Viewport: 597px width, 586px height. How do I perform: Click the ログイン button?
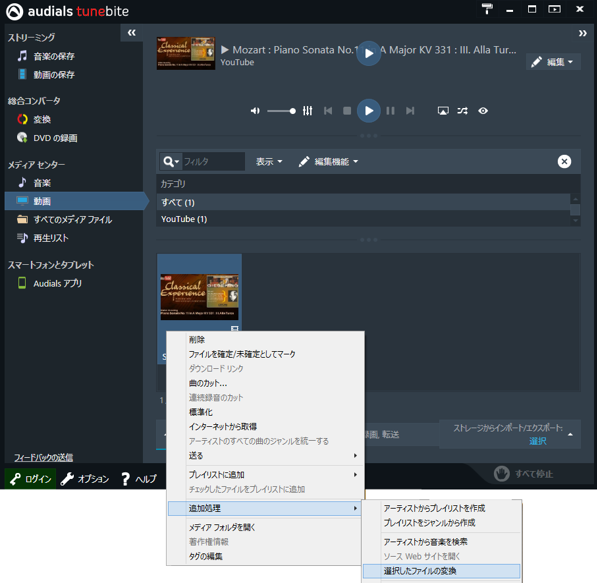(x=30, y=479)
